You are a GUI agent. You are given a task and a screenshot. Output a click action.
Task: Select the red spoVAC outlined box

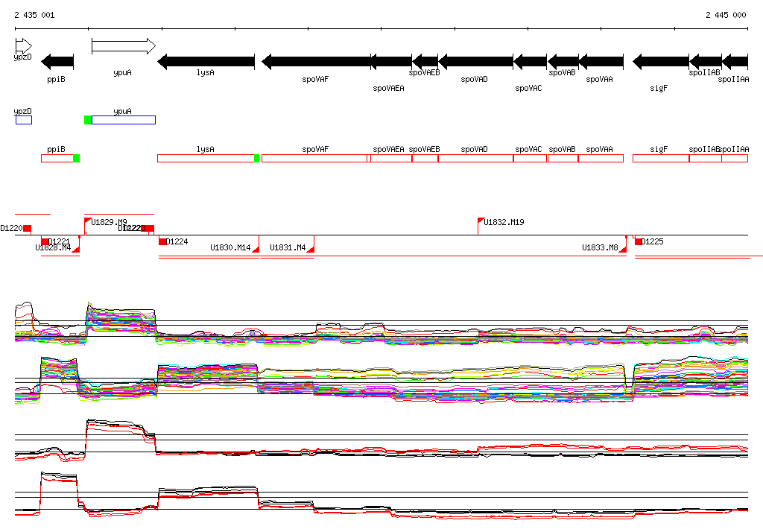tap(530, 158)
